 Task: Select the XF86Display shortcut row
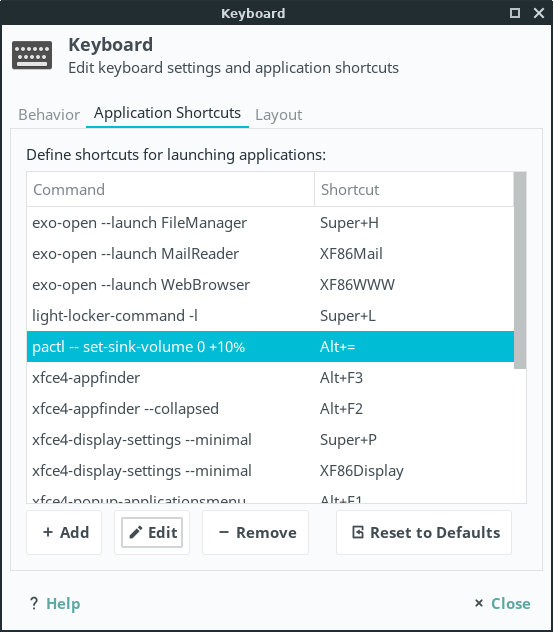(x=270, y=471)
